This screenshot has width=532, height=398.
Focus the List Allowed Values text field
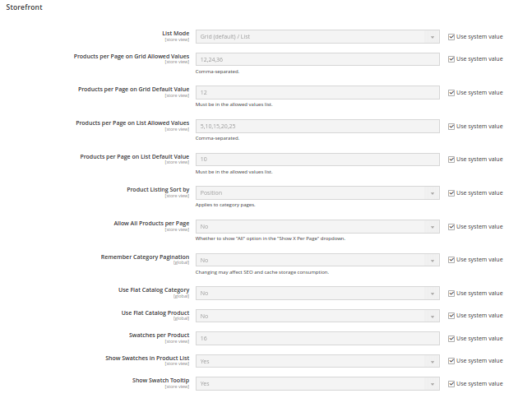click(x=317, y=127)
